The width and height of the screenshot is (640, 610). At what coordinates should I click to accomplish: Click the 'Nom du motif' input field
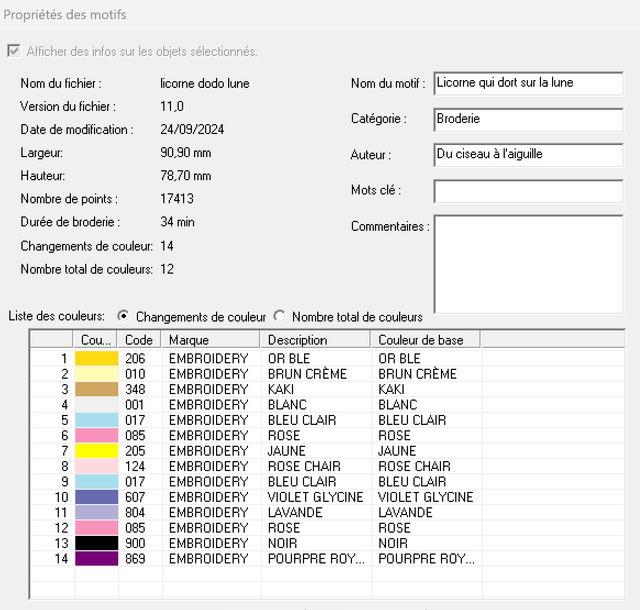pyautogui.click(x=528, y=84)
